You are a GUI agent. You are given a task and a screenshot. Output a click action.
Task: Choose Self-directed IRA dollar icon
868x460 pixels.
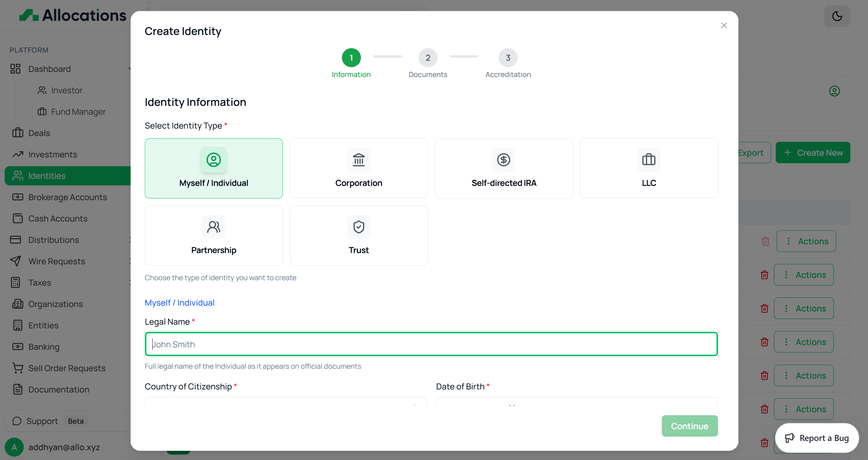503,159
